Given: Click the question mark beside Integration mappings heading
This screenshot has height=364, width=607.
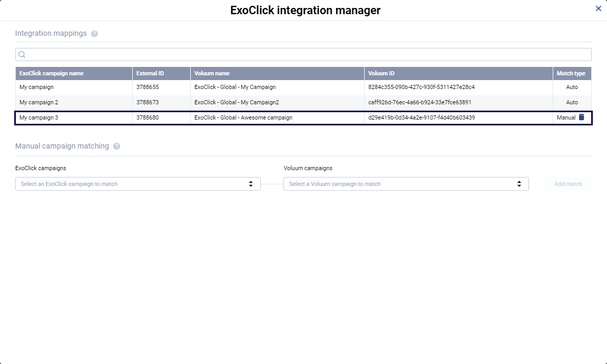Looking at the screenshot, I should pos(95,33).
